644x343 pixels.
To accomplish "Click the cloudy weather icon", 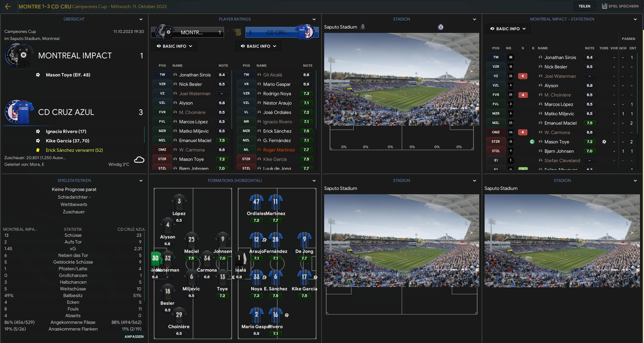I will [139, 160].
